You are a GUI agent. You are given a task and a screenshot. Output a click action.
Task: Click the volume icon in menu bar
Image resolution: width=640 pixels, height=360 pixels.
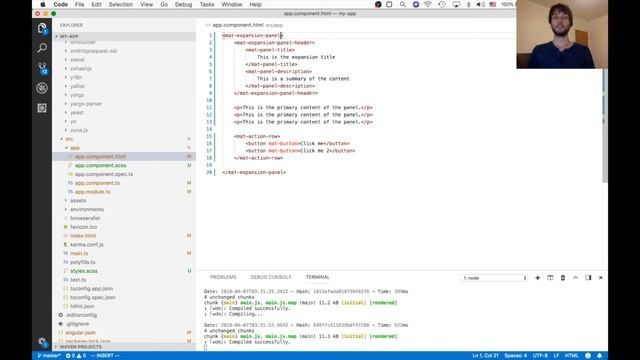480,4
